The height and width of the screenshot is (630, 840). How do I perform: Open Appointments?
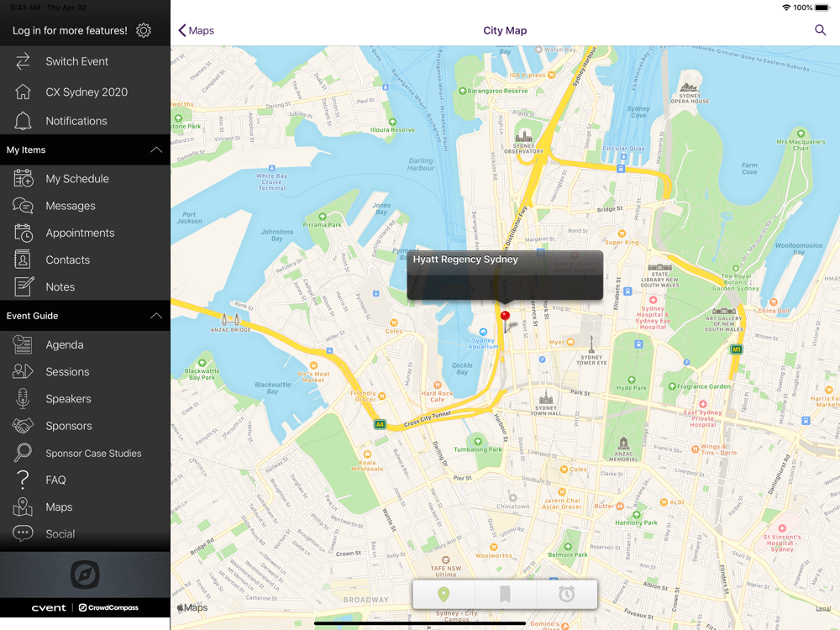85,233
